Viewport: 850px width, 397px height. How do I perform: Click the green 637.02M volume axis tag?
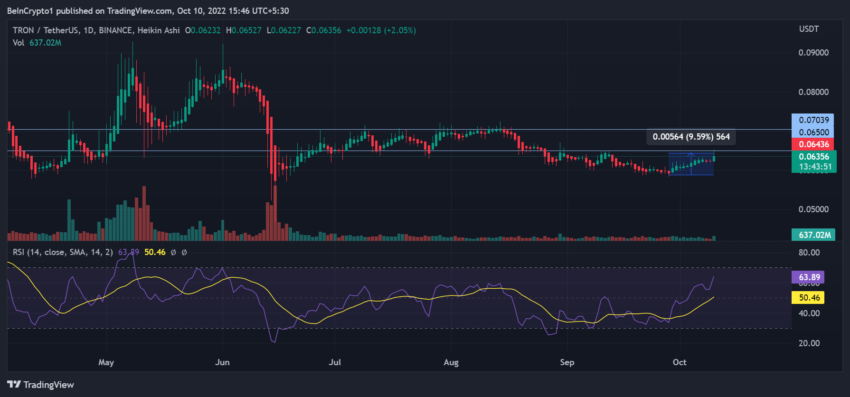(x=813, y=235)
